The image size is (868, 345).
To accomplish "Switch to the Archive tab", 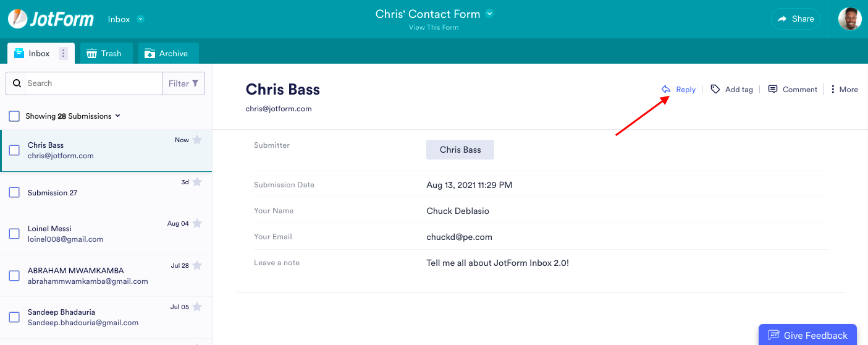I will (167, 54).
